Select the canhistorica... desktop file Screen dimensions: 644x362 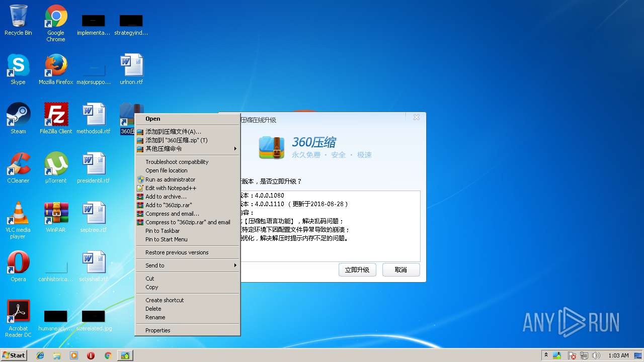(x=56, y=271)
